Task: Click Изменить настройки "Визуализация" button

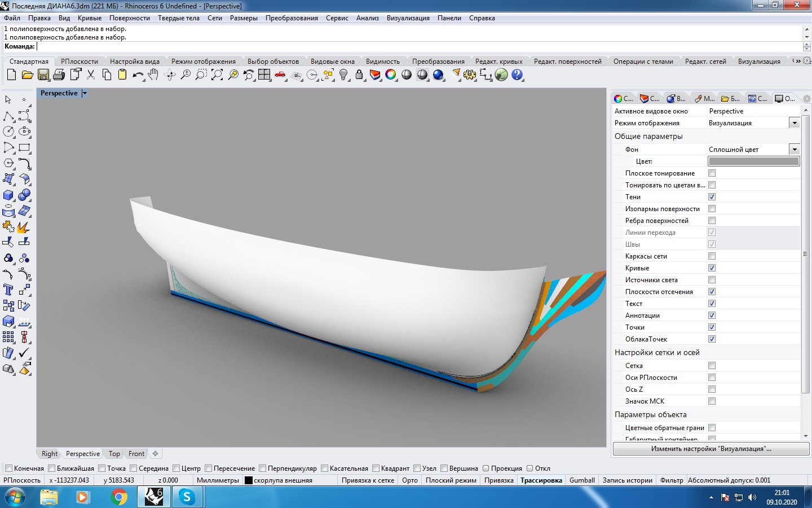Action: coord(711,449)
